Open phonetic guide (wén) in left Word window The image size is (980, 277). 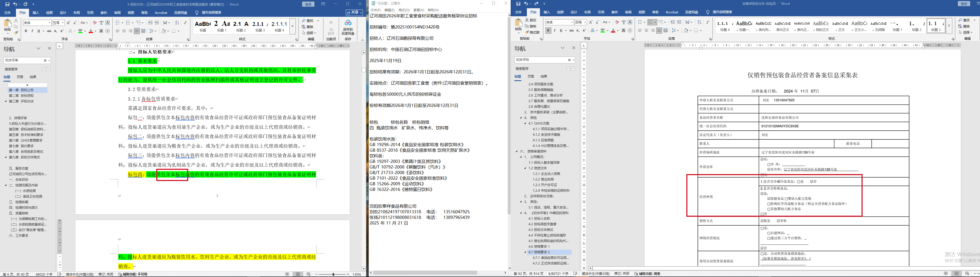101,23
